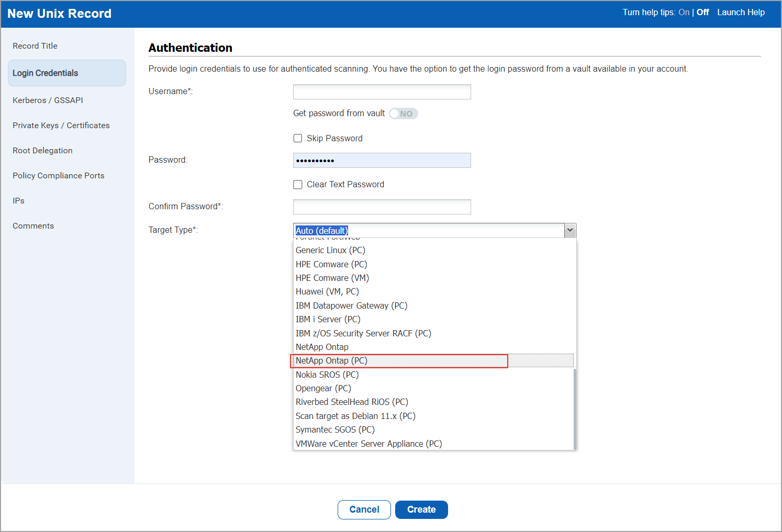Image resolution: width=782 pixels, height=532 pixels.
Task: Navigate to the Record Title section
Action: click(35, 46)
